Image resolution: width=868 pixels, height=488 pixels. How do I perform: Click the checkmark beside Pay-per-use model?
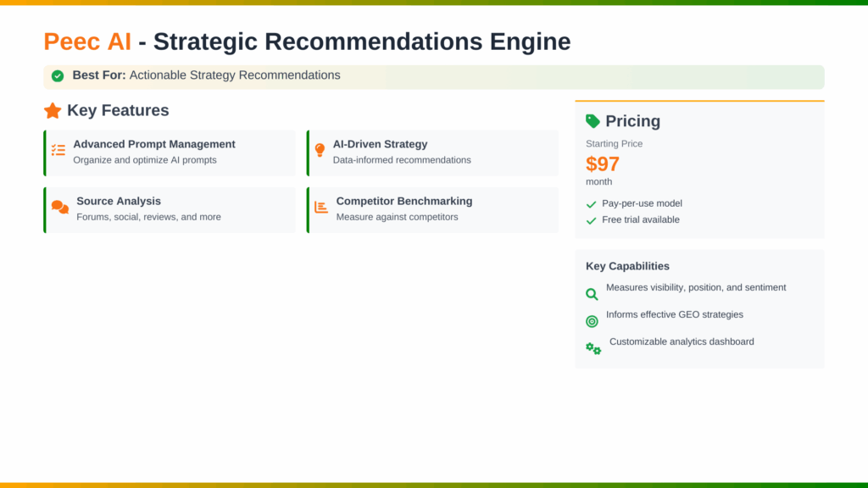point(591,204)
